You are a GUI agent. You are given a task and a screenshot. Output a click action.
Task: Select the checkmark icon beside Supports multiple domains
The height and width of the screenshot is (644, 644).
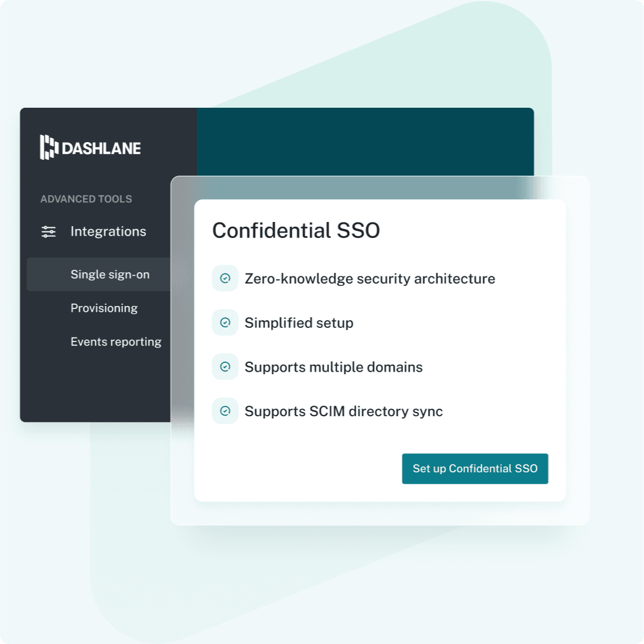pyautogui.click(x=225, y=366)
